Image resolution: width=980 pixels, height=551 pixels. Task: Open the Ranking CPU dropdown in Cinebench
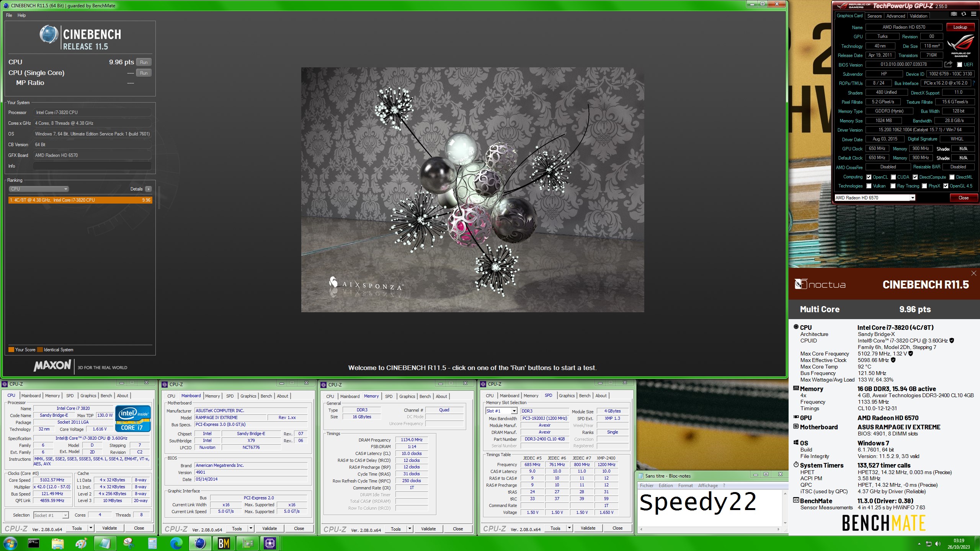39,189
